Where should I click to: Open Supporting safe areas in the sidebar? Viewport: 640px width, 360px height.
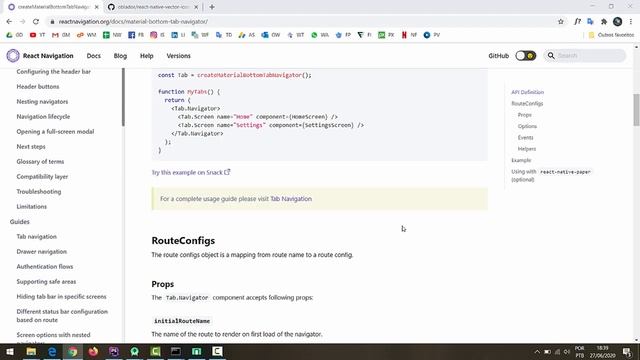click(x=46, y=282)
